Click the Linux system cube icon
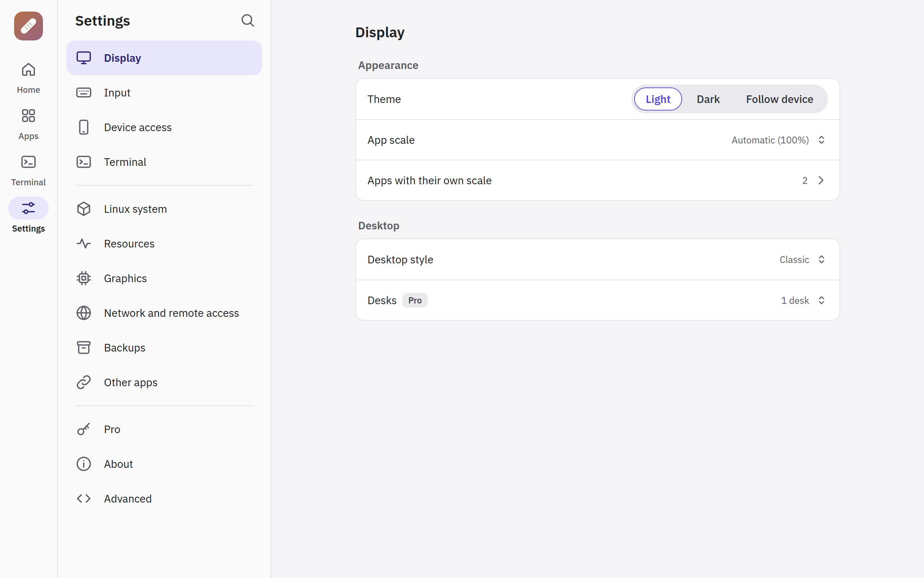Screen dimensions: 924x578 [84, 209]
